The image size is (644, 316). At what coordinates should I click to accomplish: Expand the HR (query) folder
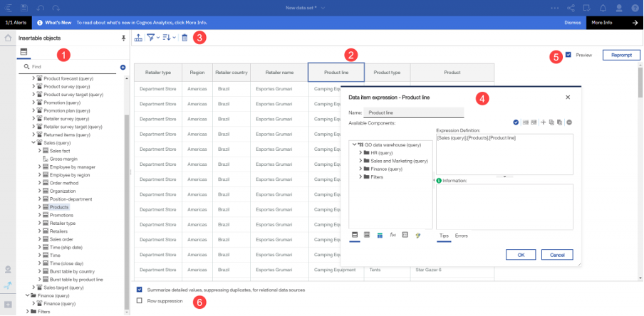pyautogui.click(x=361, y=152)
